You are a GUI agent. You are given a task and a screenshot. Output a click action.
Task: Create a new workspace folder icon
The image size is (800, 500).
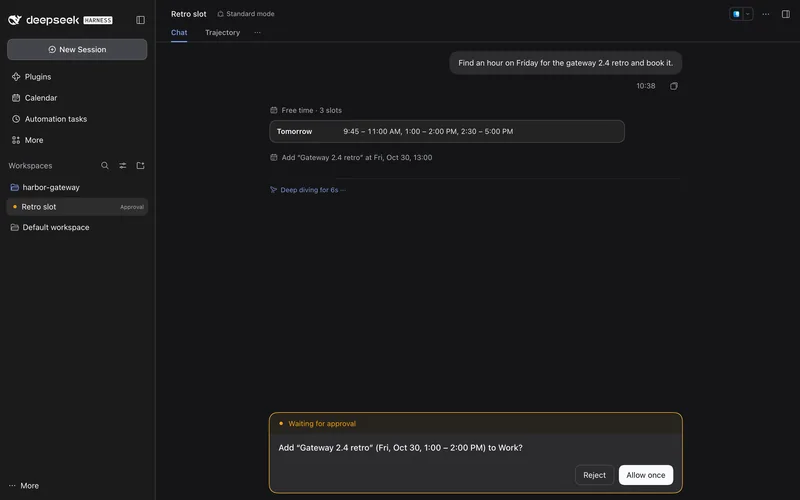140,166
